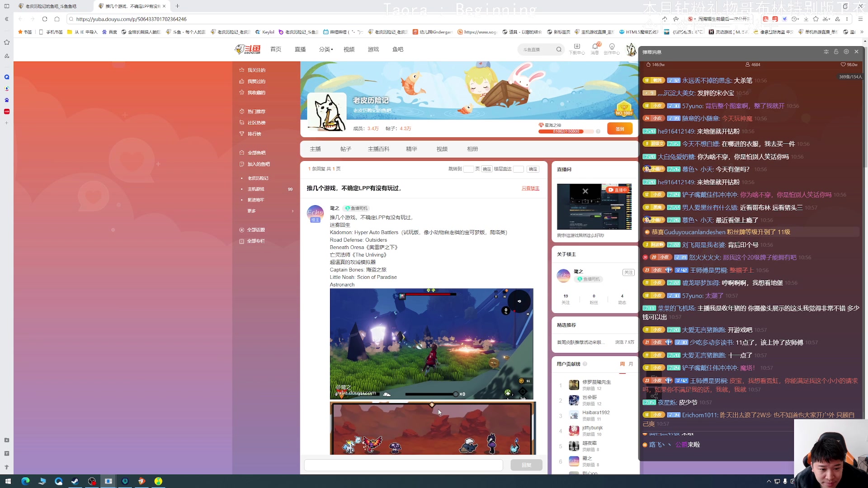
Task: Switch contribution ranking to 月
Action: (x=631, y=364)
